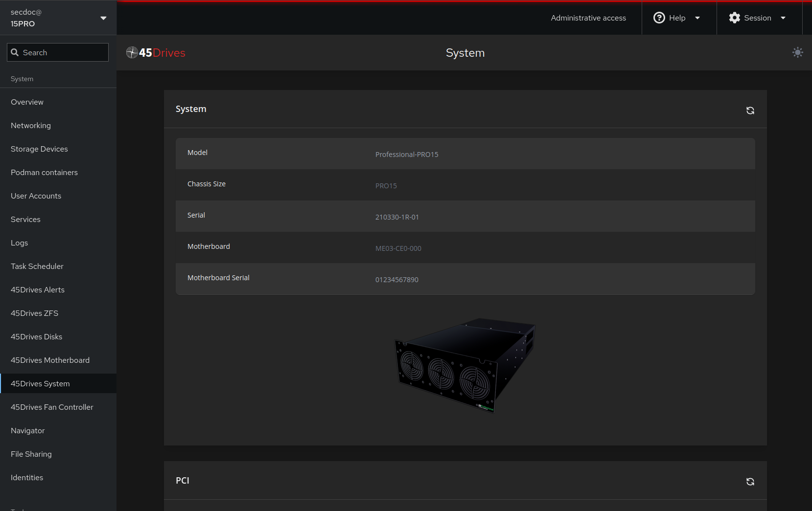Click the server chassis image
The width and height of the screenshot is (812, 511).
[465, 366]
